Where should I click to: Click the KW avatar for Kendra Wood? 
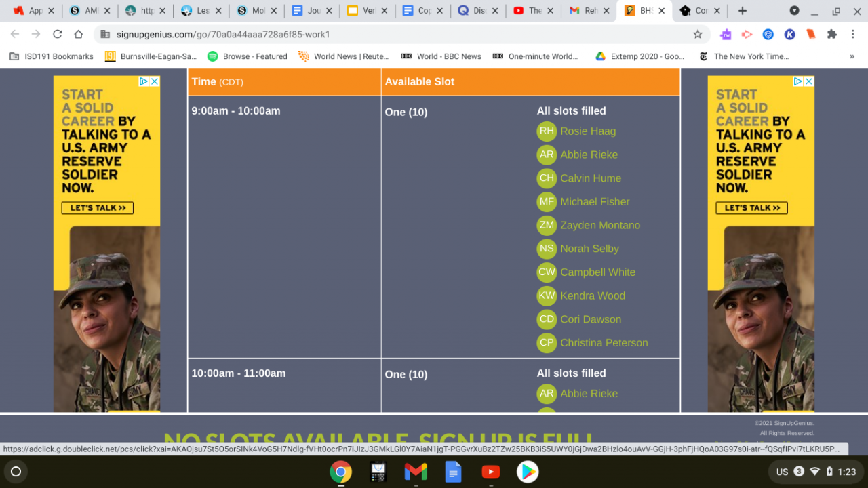(x=547, y=296)
